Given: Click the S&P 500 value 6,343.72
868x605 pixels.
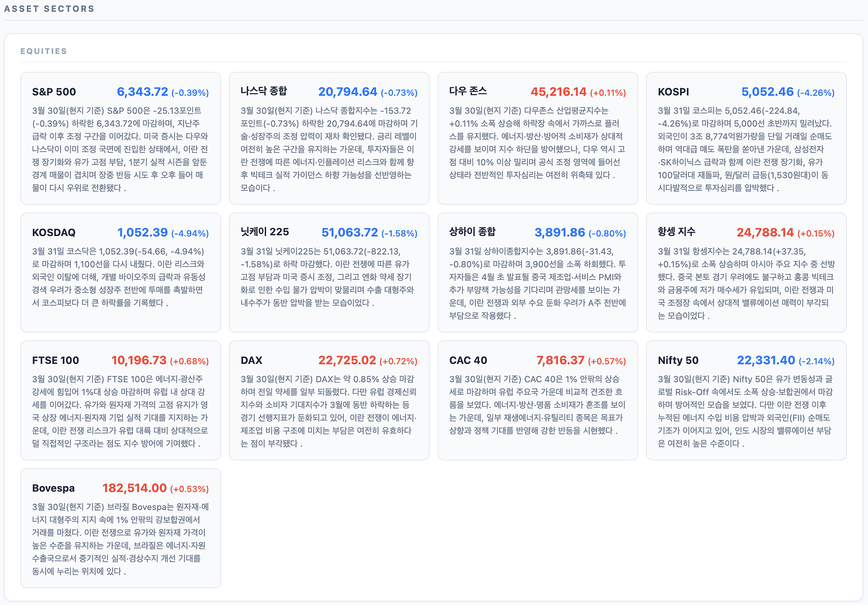Looking at the screenshot, I should click(142, 92).
